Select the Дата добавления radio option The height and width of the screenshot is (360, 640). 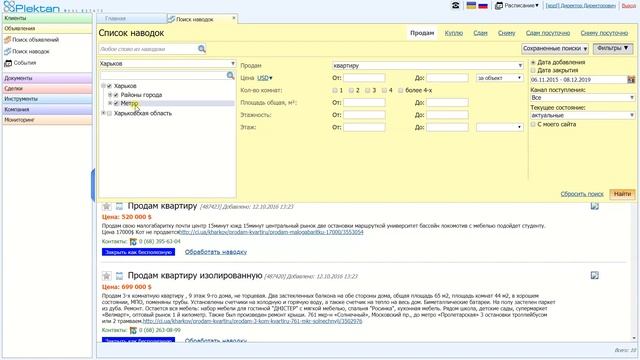[x=533, y=62]
